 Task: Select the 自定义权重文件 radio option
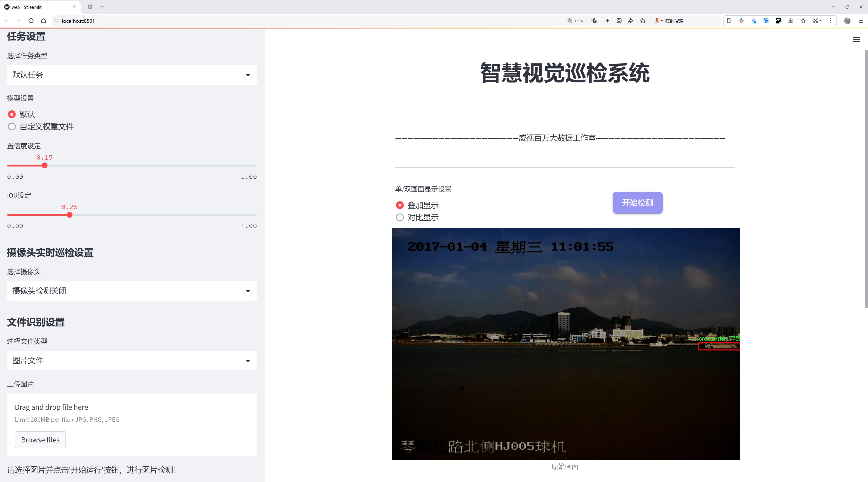pyautogui.click(x=12, y=127)
